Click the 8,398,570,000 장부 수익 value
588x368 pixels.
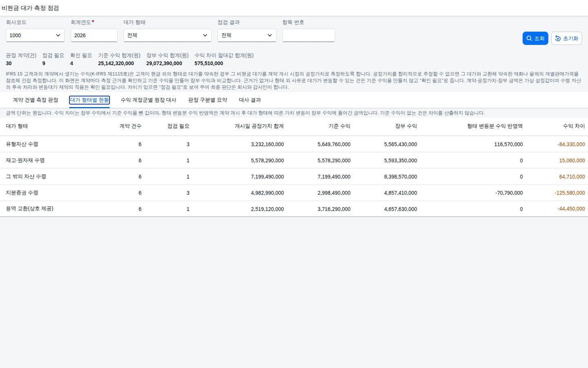(x=401, y=177)
